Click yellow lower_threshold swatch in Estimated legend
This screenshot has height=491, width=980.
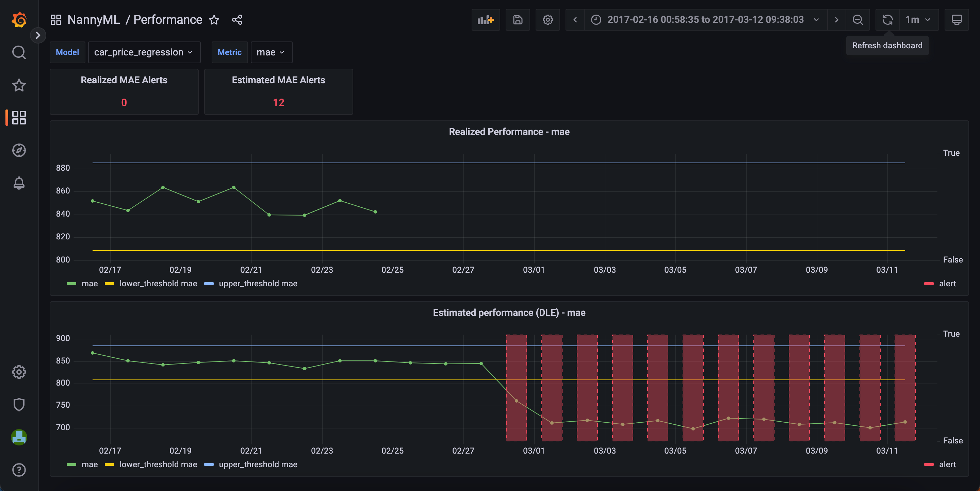coord(110,465)
